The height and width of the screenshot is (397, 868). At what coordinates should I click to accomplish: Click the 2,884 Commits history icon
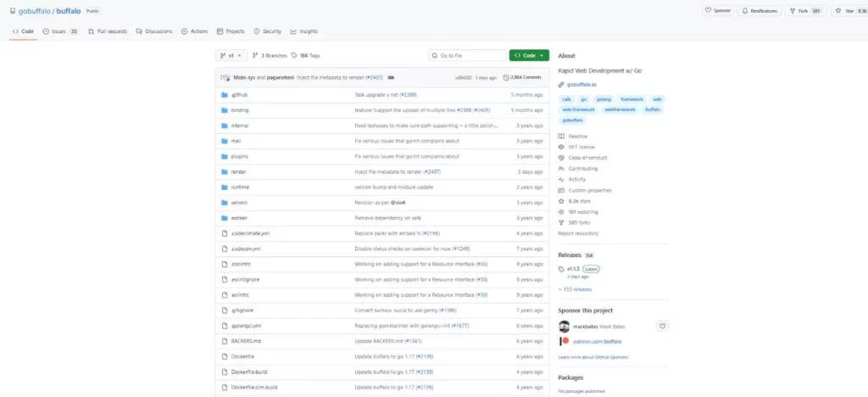pyautogui.click(x=507, y=77)
